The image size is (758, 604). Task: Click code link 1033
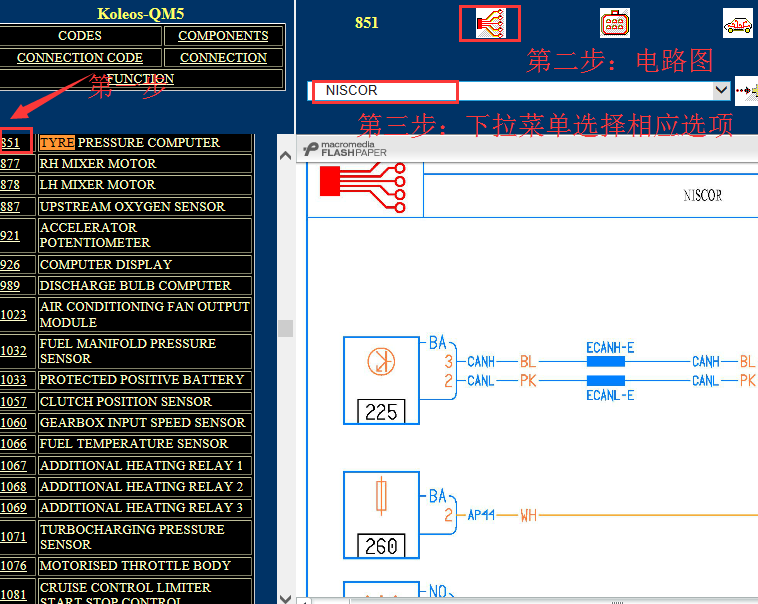[x=13, y=380]
